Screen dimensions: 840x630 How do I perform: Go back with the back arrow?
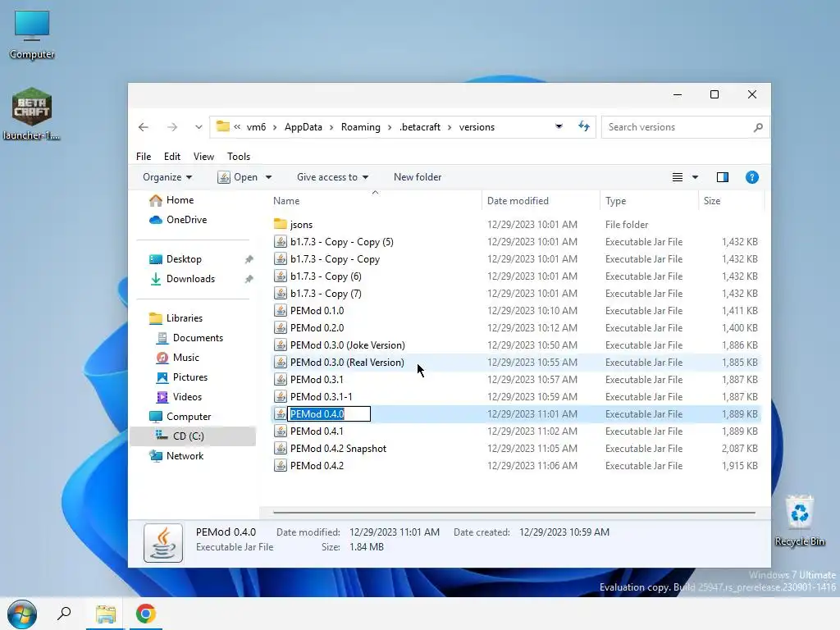point(143,127)
